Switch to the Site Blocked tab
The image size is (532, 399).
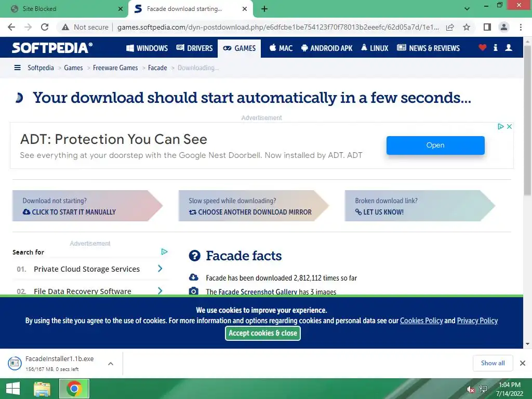tap(64, 9)
